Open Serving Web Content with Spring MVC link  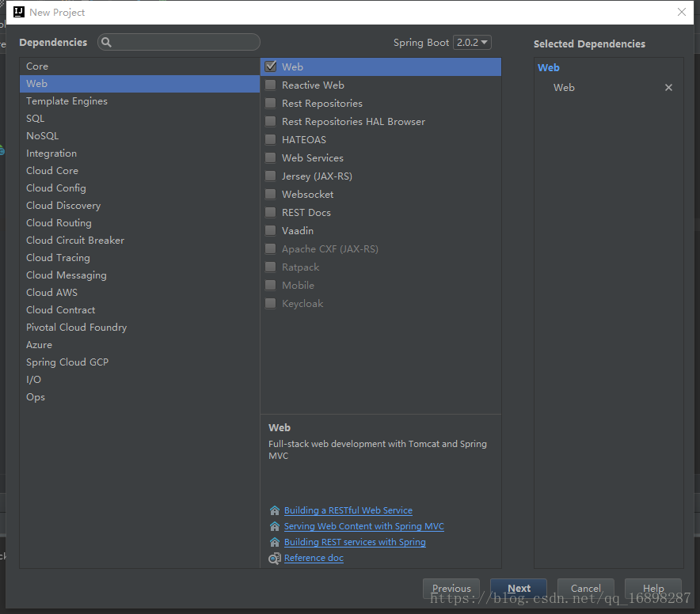tap(363, 526)
